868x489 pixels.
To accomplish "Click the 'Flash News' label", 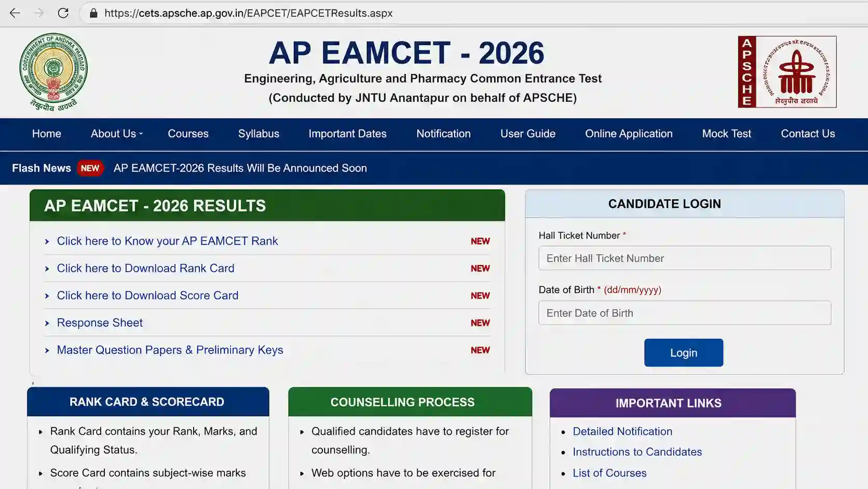I will pyautogui.click(x=42, y=168).
